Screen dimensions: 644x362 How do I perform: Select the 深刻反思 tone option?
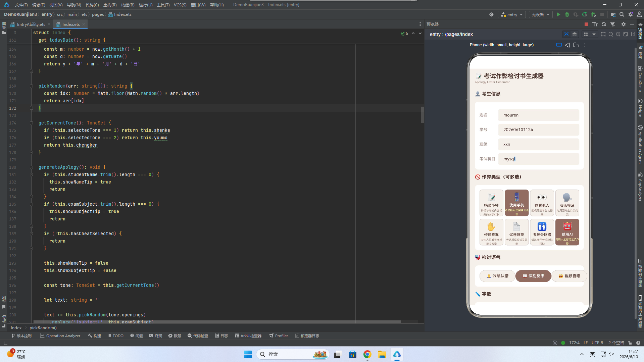(533, 276)
